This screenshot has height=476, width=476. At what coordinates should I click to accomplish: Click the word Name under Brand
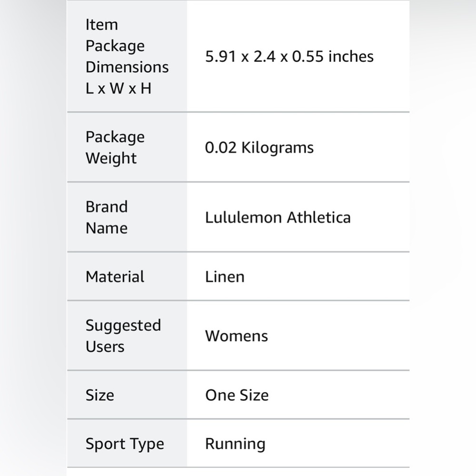(107, 228)
